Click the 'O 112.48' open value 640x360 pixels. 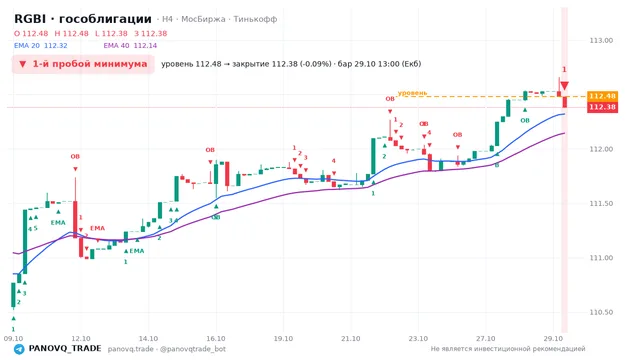pyautogui.click(x=31, y=33)
